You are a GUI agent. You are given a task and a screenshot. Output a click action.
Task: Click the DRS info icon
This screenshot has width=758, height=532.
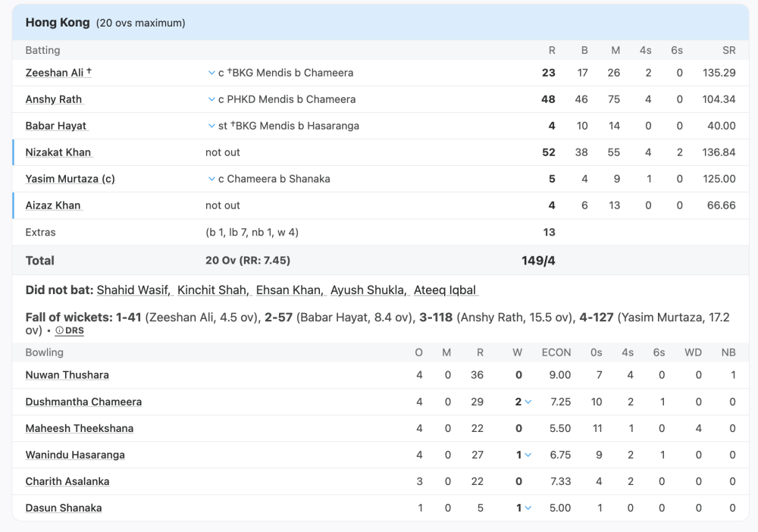click(x=60, y=331)
